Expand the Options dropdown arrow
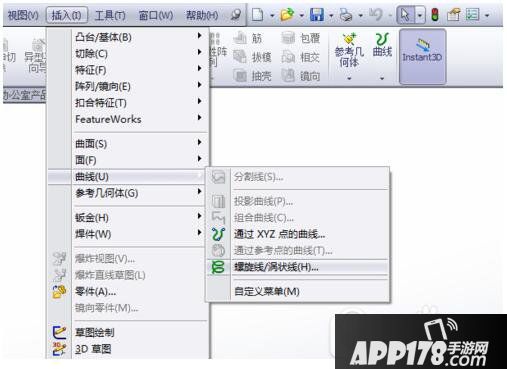Screen dimensions: 507x369 487,15
